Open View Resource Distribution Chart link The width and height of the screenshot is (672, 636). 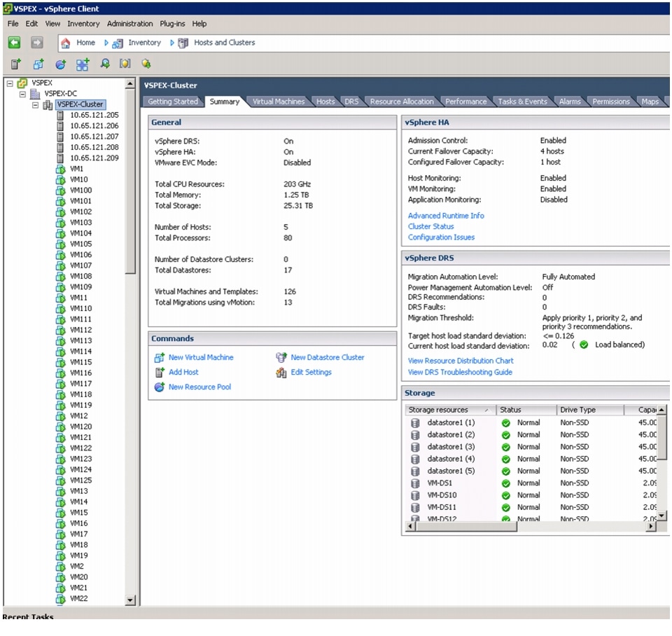[x=460, y=361]
